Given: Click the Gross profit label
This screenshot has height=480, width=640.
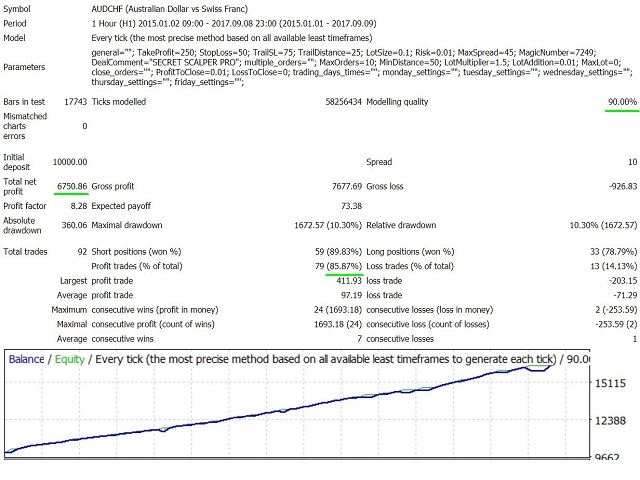Looking at the screenshot, I should coord(113,186).
